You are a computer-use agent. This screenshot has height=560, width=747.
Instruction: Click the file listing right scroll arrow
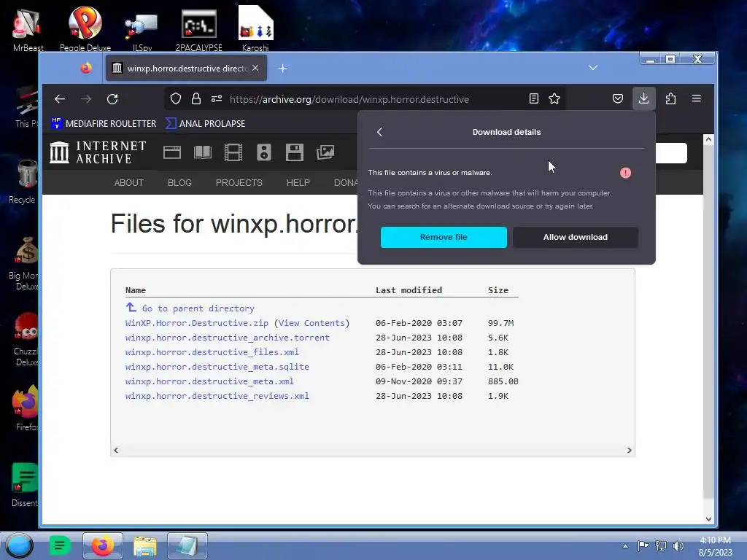(x=630, y=450)
